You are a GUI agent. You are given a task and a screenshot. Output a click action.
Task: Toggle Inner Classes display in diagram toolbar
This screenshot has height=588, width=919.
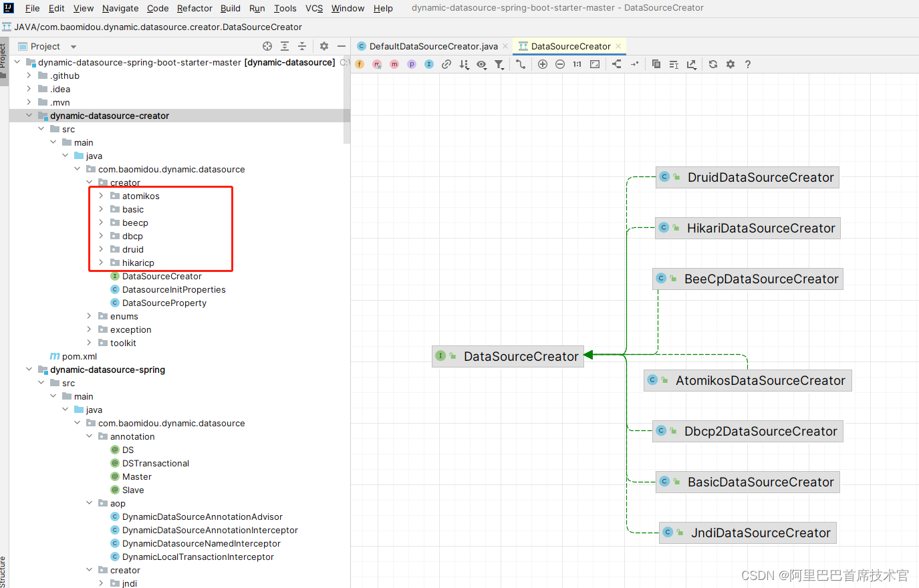click(x=429, y=64)
